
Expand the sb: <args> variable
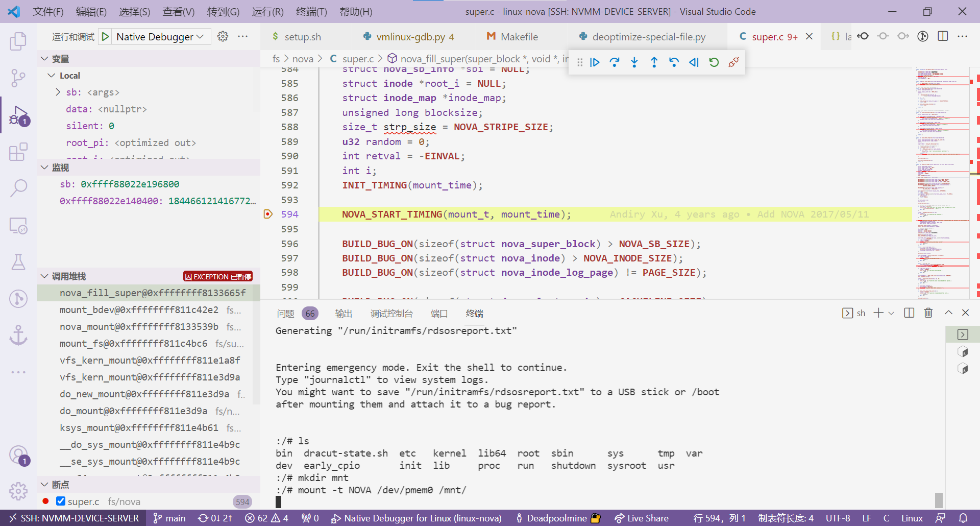(x=58, y=92)
